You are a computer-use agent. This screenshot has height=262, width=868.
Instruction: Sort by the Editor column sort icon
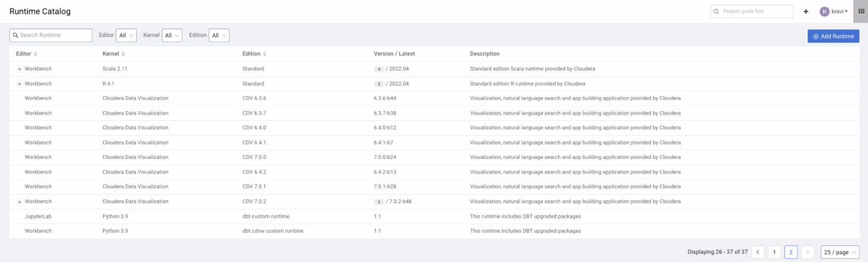[35, 54]
